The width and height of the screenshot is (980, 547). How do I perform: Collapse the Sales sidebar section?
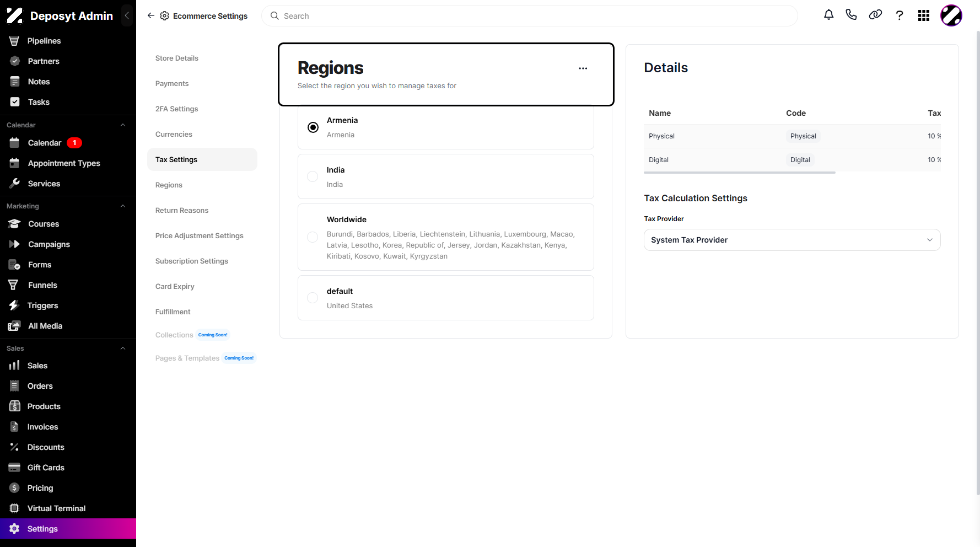click(123, 348)
